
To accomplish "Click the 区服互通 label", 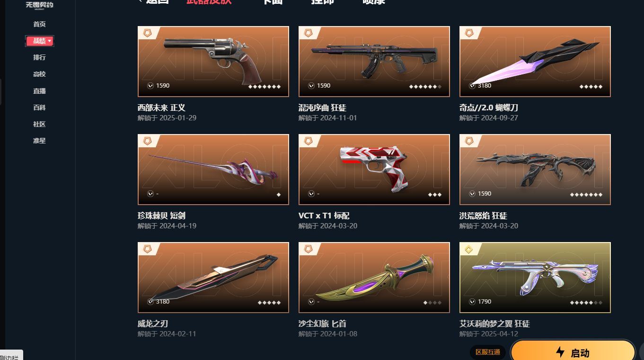I will (488, 352).
